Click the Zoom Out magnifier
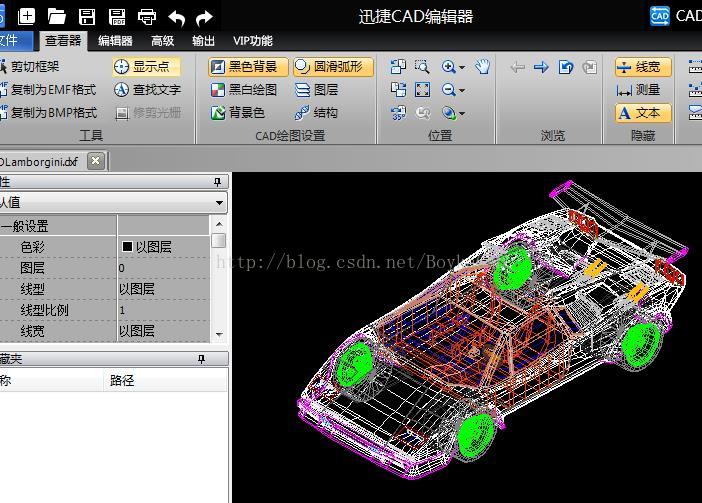Viewport: 702px width, 503px height. point(448,90)
